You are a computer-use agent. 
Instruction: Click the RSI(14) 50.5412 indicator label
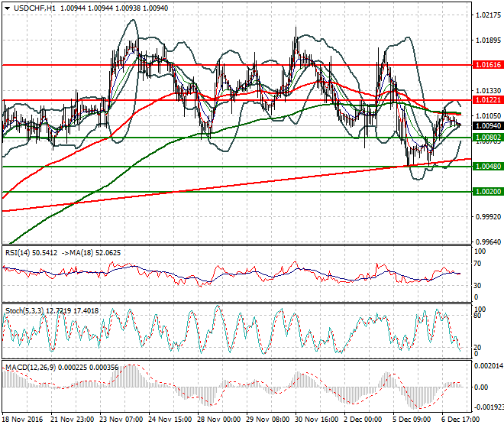coord(31,253)
